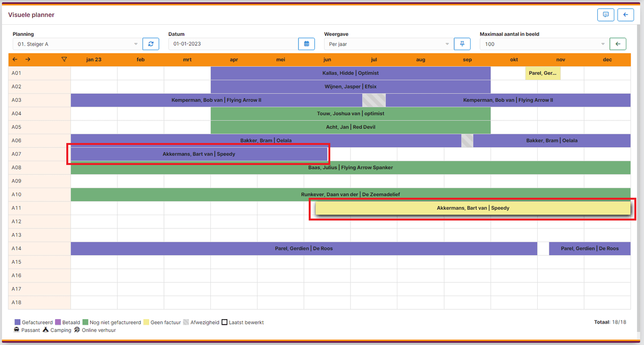Screen dimensions: 644x345
Task: Click the Nog niet gefactureerd green swatch
Action: (x=85, y=322)
